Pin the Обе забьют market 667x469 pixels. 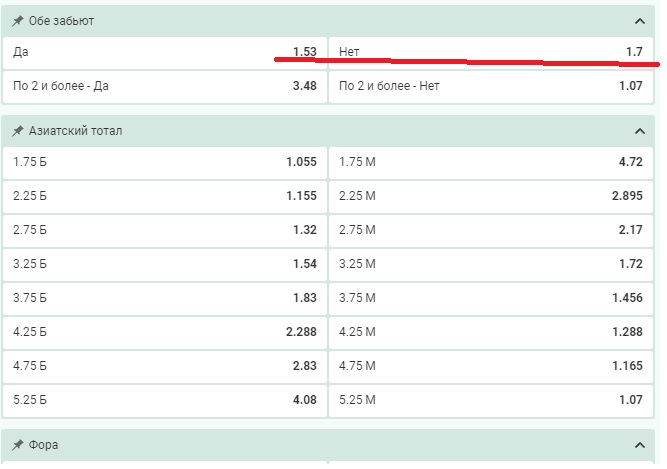[x=17, y=21]
